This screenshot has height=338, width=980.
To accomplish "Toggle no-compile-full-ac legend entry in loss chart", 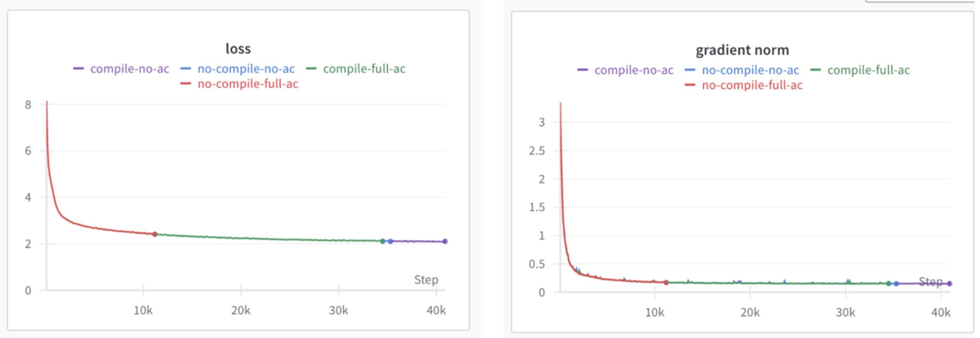I will coord(247,84).
